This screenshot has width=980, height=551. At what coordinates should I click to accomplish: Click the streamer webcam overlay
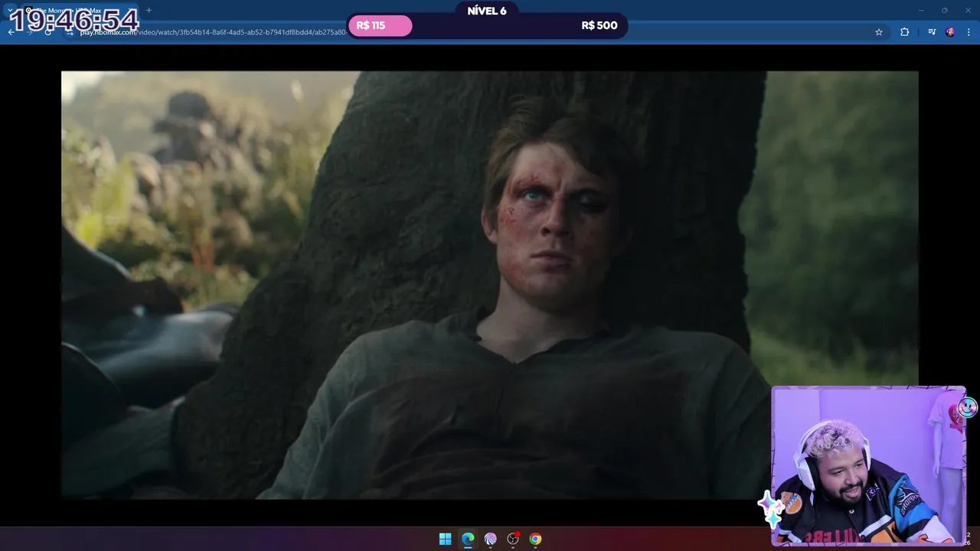coord(869,465)
